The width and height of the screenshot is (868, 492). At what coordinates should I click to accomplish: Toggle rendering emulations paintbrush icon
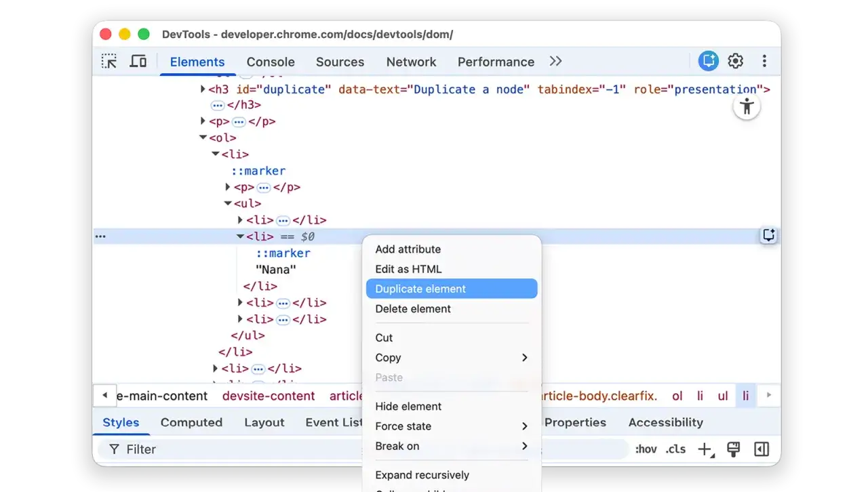click(733, 449)
